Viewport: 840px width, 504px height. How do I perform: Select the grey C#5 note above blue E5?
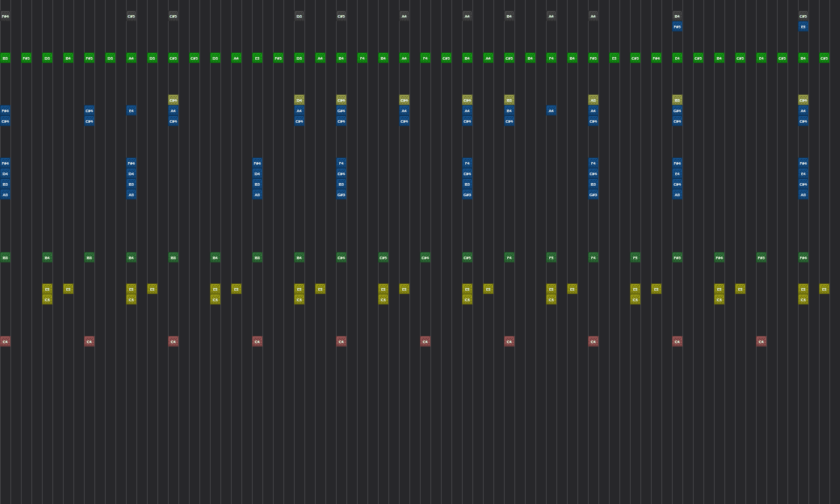coord(803,16)
